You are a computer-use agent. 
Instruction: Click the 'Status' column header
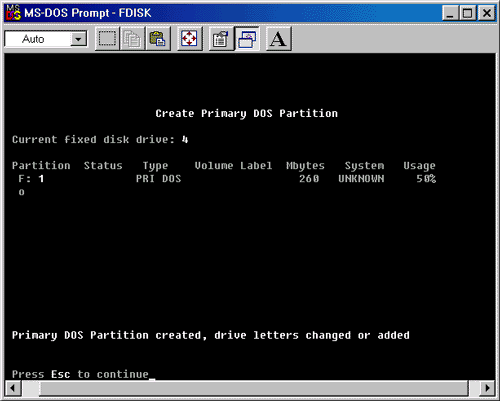click(103, 165)
